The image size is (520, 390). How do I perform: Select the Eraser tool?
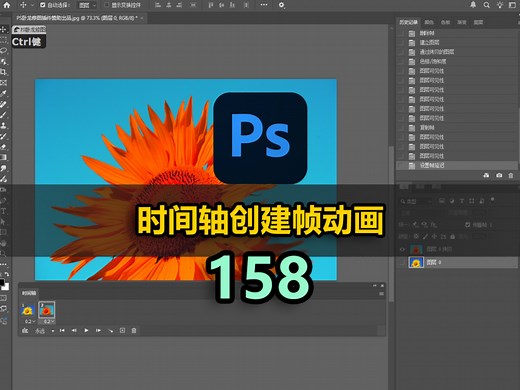[x=4, y=147]
